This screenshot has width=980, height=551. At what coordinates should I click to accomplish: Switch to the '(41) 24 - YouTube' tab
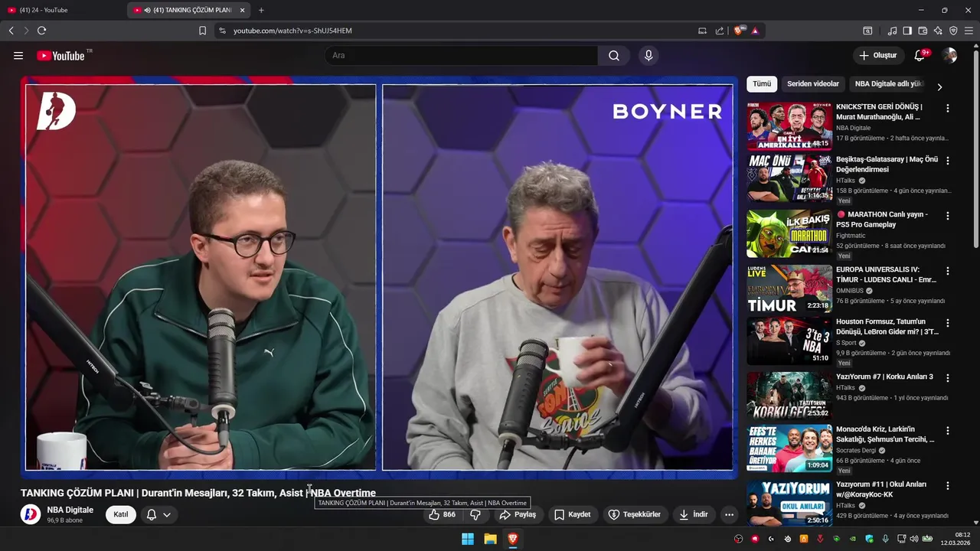click(61, 10)
